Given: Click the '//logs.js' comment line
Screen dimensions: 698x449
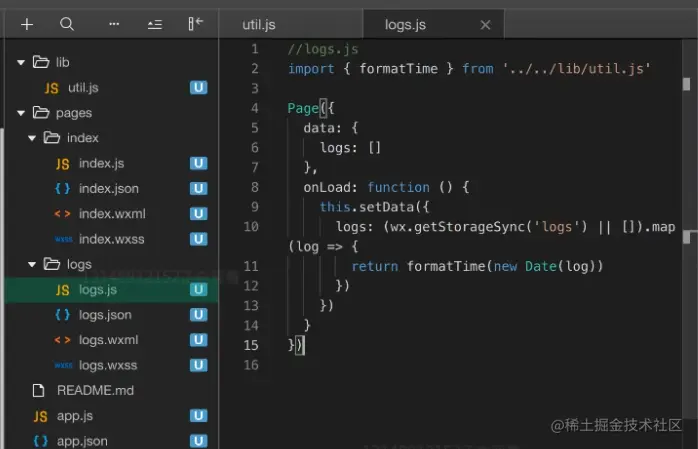Looking at the screenshot, I should (323, 49).
